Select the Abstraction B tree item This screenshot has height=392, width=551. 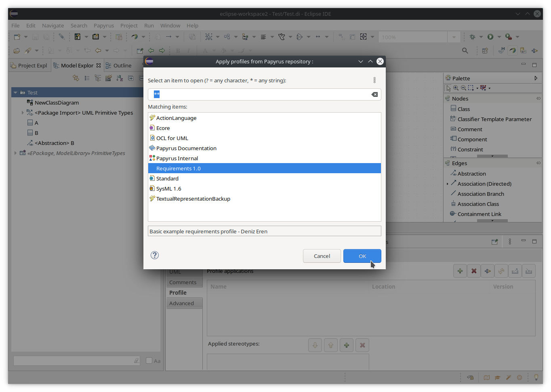(50, 143)
